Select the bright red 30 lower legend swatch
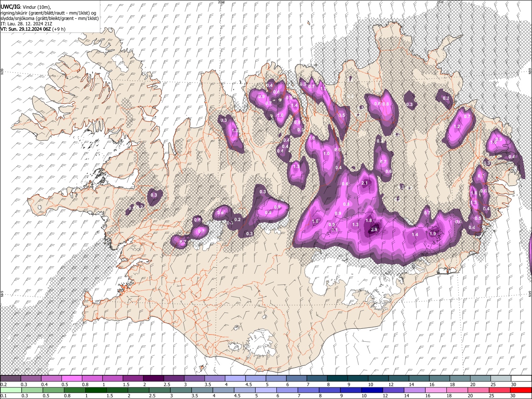This screenshot has width=532, height=399. tap(521, 390)
